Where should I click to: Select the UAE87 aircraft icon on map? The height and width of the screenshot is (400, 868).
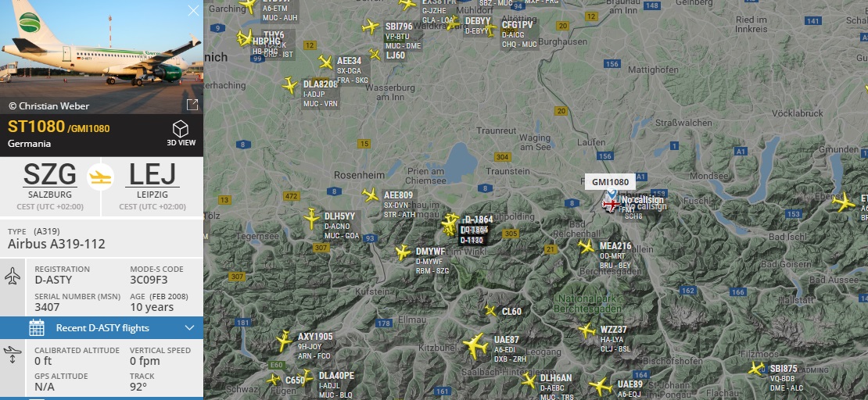[475, 346]
